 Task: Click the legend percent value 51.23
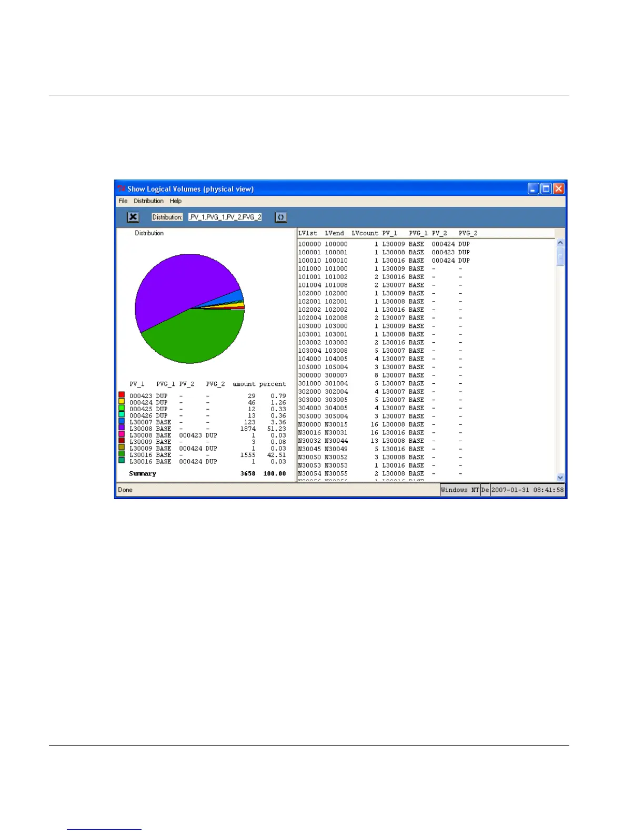point(276,429)
